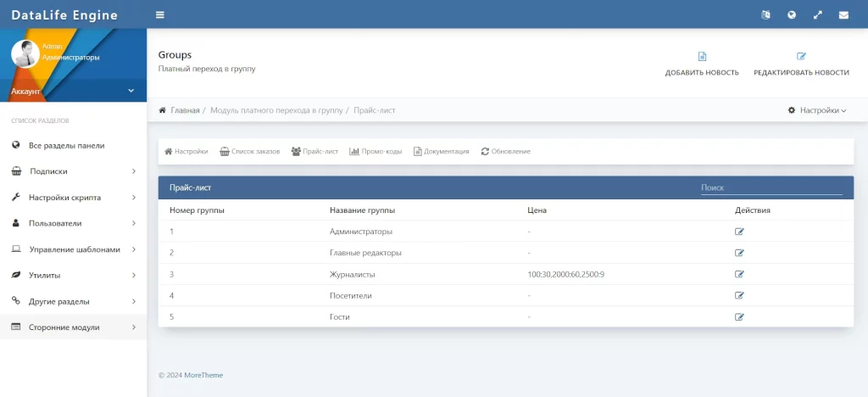868x397 pixels.
Task: Open the Настройки dropdown with gear icon
Action: pyautogui.click(x=817, y=110)
